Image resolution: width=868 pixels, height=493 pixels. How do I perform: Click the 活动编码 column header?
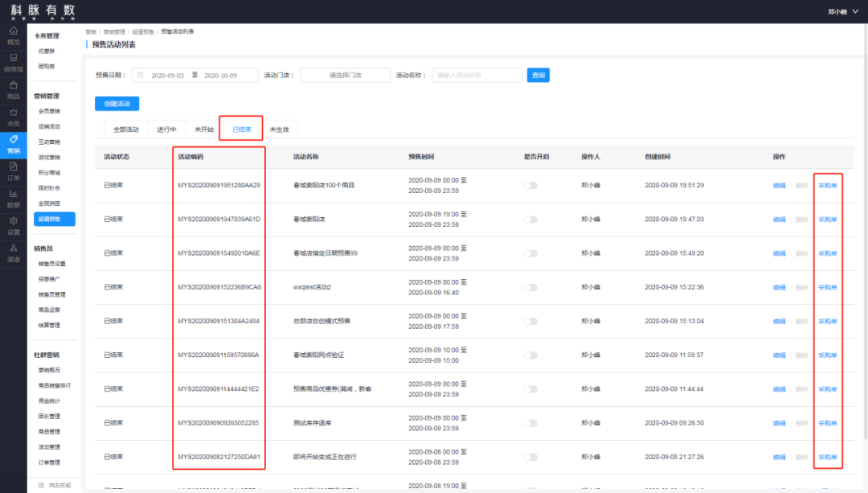click(x=190, y=157)
